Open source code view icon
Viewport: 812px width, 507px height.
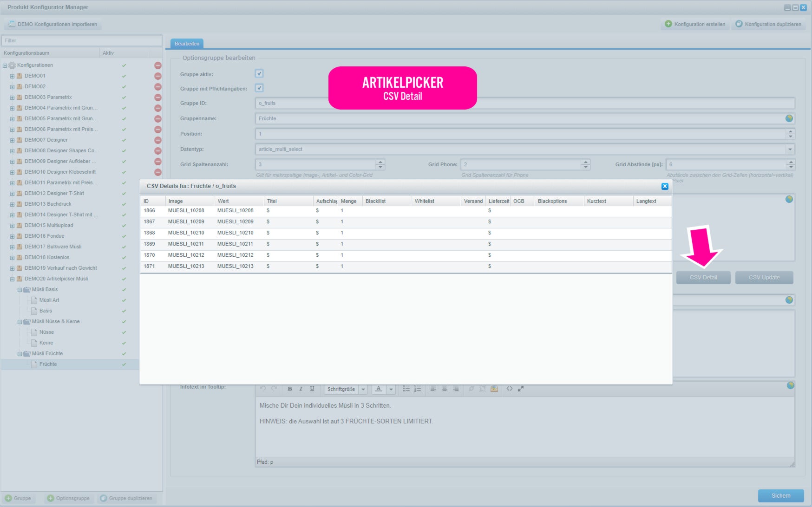[510, 389]
